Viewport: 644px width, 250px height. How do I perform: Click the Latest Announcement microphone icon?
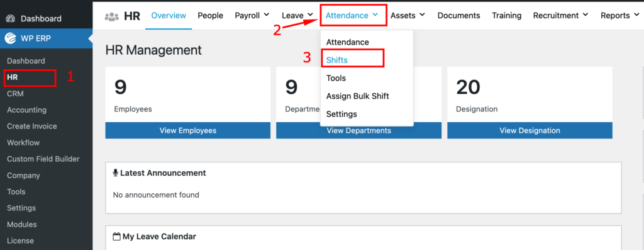(116, 173)
